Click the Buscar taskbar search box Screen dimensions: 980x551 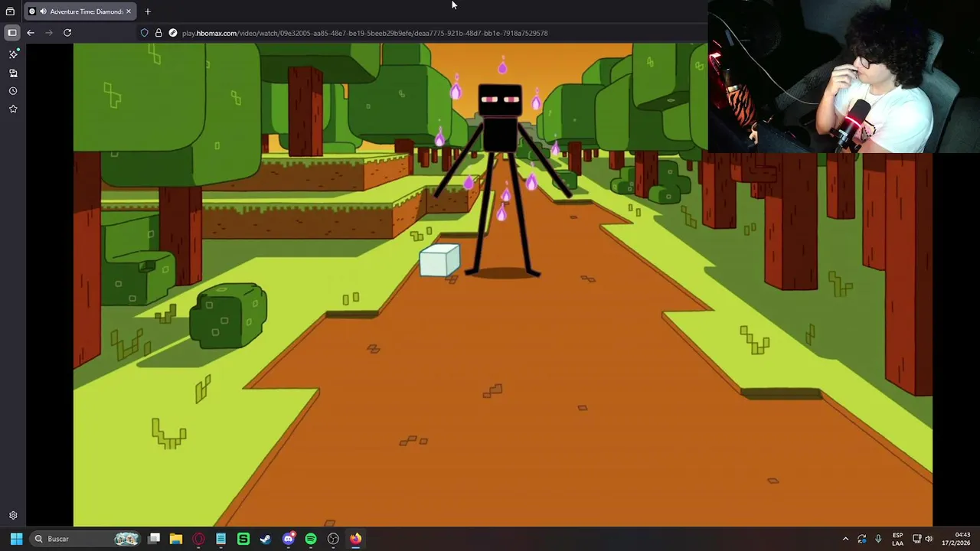tap(86, 539)
